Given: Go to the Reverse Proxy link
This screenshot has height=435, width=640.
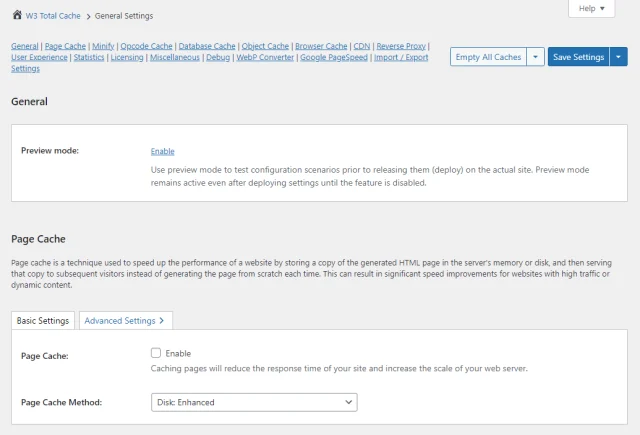Looking at the screenshot, I should point(402,46).
